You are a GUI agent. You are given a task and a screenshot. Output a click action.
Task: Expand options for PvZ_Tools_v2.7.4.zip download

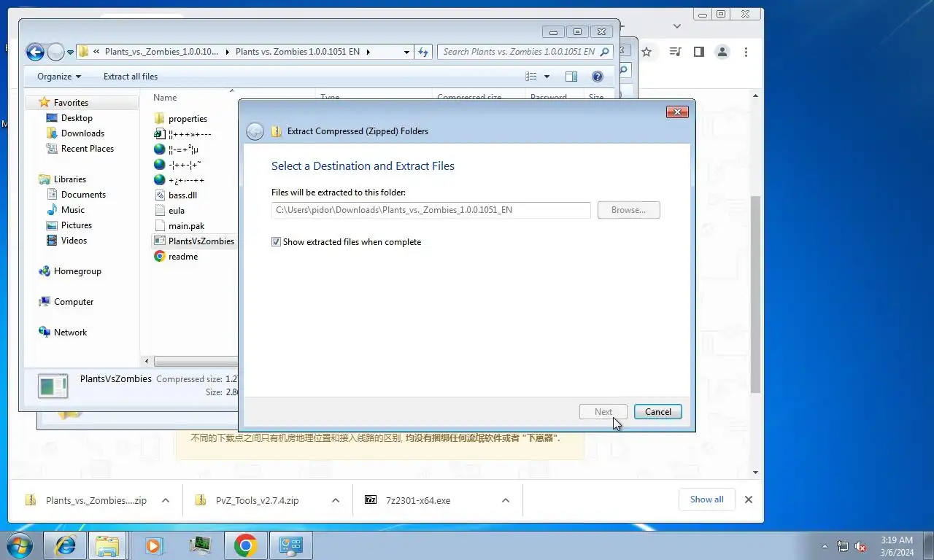pyautogui.click(x=335, y=500)
